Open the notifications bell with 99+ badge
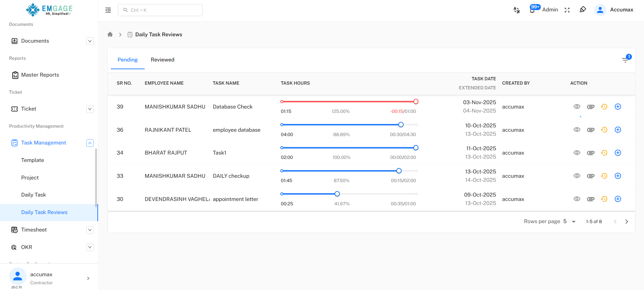 [x=532, y=10]
